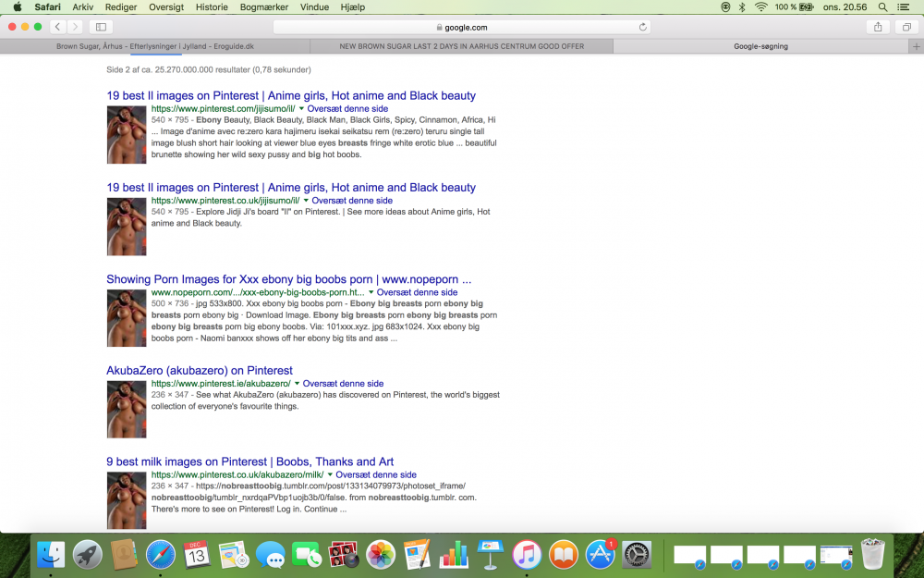Open Calendar showing DEC 13 in Dock
Screen dimensions: 924x578
197,555
